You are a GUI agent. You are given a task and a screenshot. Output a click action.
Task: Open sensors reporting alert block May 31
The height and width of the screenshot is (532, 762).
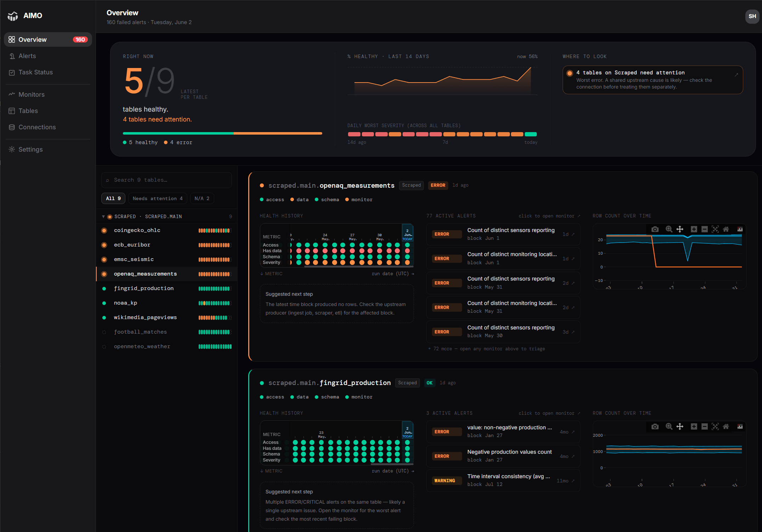[x=503, y=283]
